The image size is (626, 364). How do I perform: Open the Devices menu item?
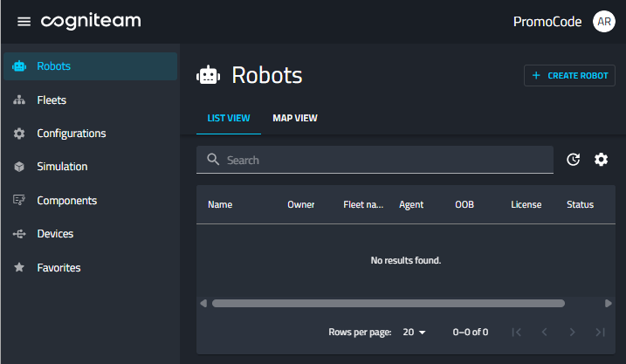[x=90, y=234]
